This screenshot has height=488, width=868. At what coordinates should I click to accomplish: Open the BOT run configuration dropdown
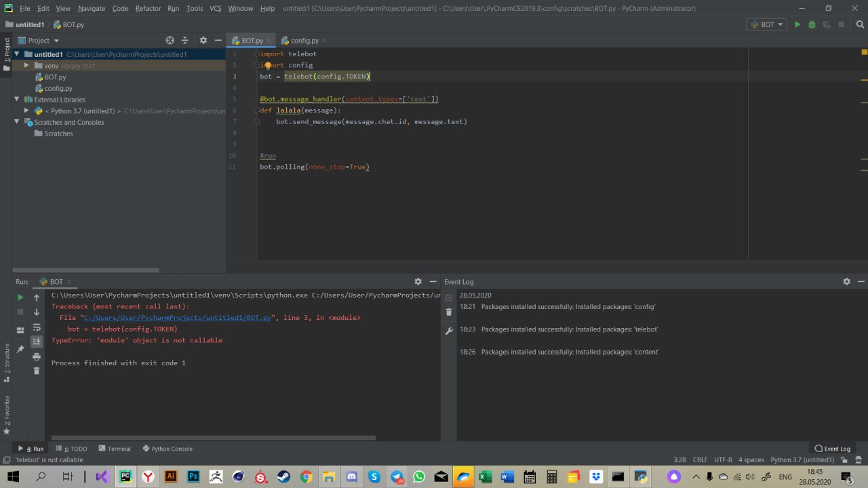(x=767, y=24)
